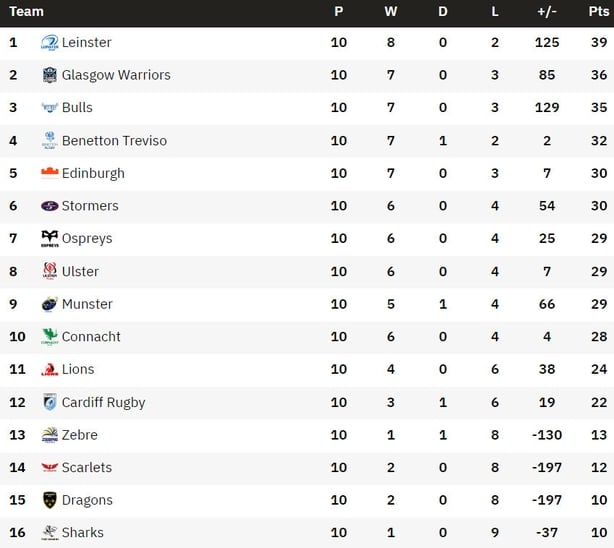Click the Bulls team logo
The height and width of the screenshot is (548, 614).
[50, 107]
